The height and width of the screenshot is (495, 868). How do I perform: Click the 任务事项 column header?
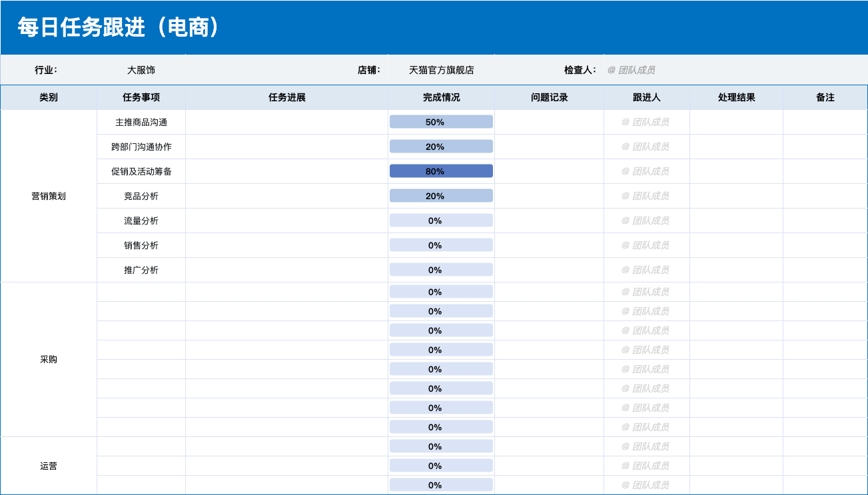pos(141,97)
